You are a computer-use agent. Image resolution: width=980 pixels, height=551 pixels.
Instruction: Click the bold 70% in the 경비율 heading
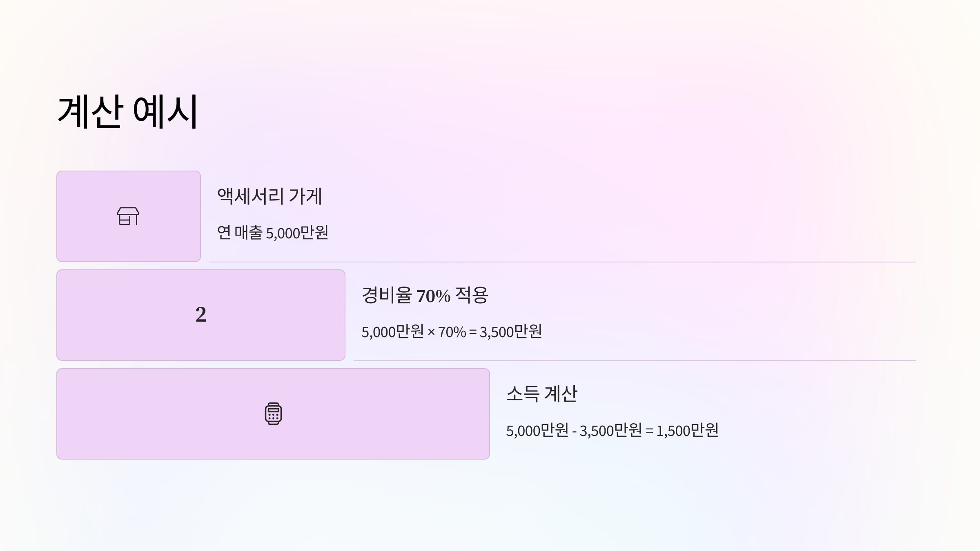(433, 296)
